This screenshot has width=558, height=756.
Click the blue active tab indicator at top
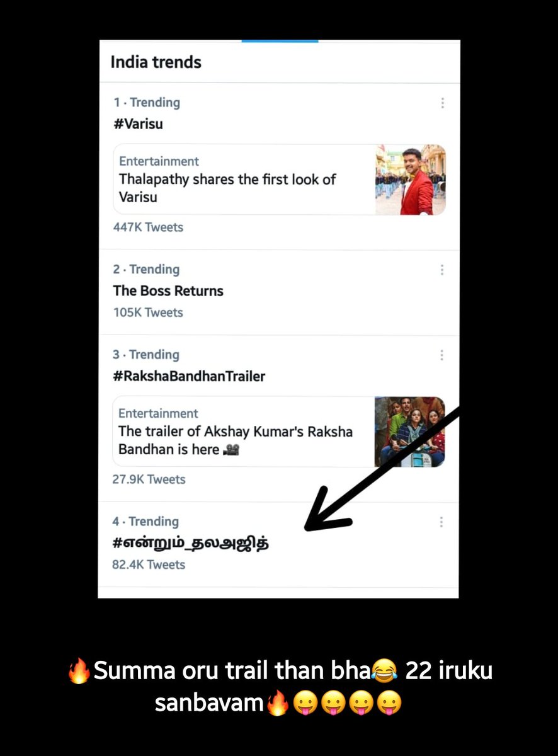click(x=280, y=41)
